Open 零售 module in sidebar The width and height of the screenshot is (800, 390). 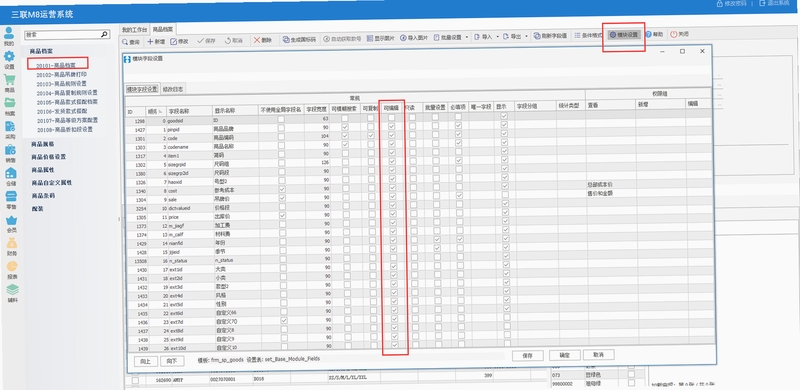coord(11,200)
